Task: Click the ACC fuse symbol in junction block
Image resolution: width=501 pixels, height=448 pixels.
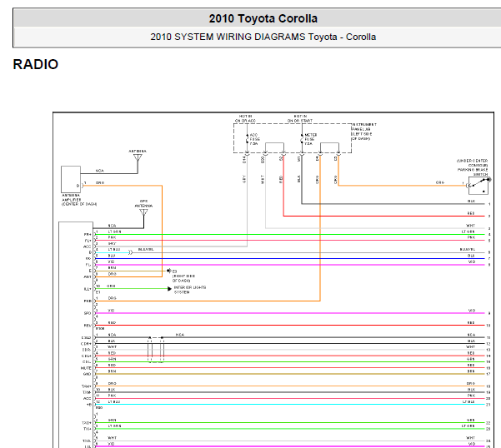Action: [247, 139]
